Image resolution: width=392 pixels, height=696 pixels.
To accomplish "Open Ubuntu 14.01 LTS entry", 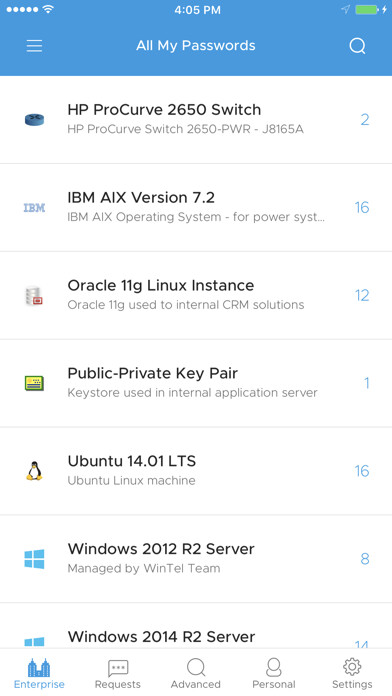I will tap(196, 471).
